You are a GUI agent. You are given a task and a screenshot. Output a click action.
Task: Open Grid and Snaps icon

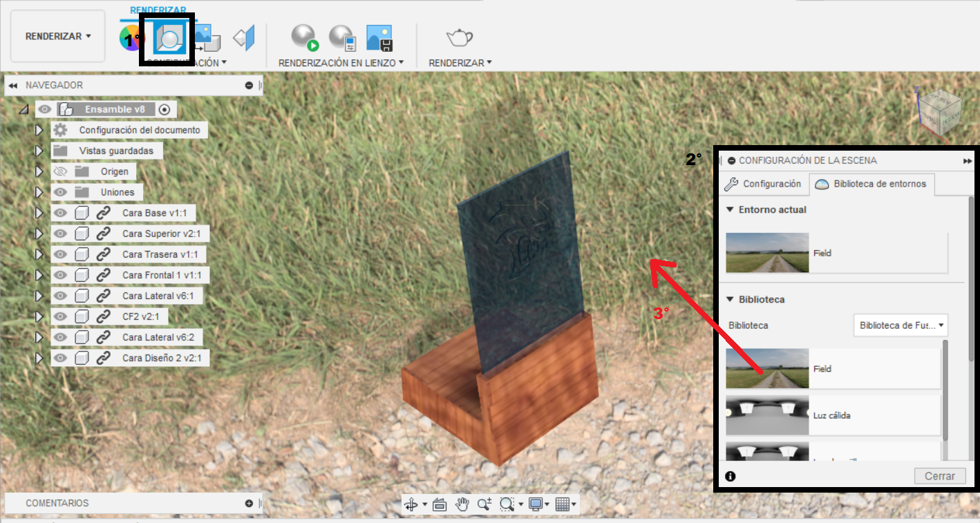(563, 504)
